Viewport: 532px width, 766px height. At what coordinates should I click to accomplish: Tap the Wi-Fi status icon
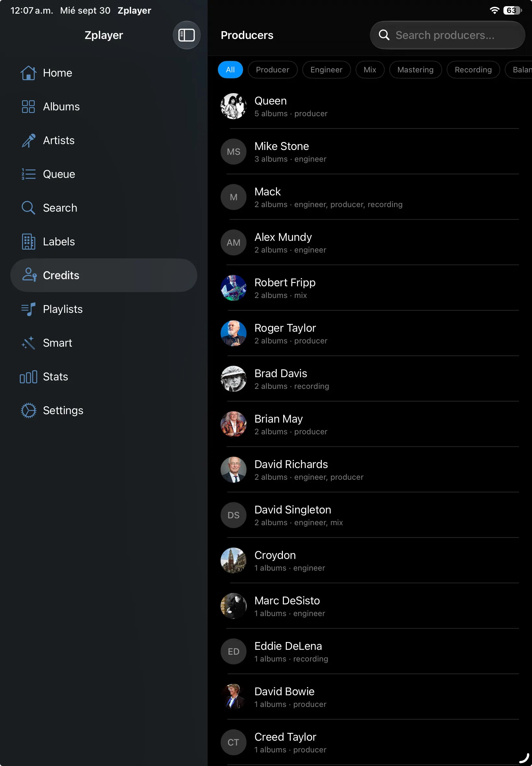click(495, 10)
